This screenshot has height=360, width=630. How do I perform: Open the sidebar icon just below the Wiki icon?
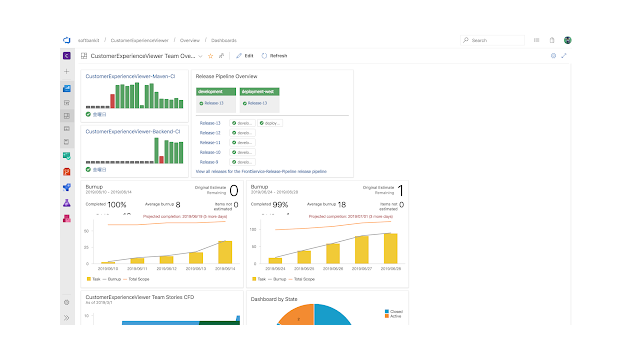click(x=67, y=142)
